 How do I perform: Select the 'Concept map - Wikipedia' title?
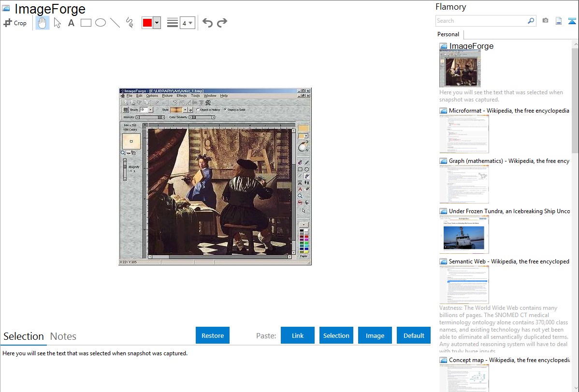pyautogui.click(x=509, y=360)
